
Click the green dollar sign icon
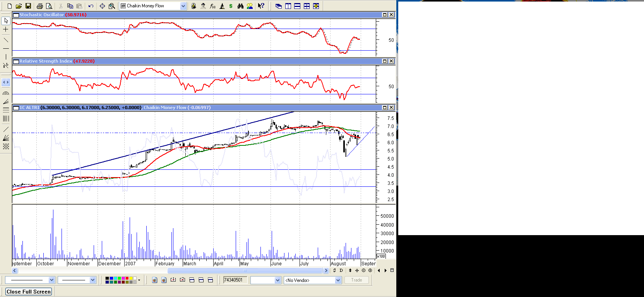[231, 6]
